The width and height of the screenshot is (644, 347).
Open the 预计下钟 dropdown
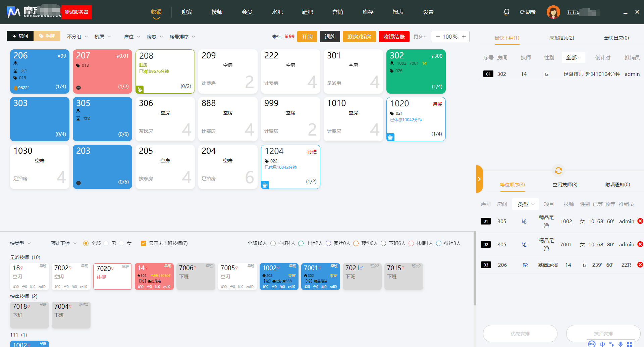[64, 243]
